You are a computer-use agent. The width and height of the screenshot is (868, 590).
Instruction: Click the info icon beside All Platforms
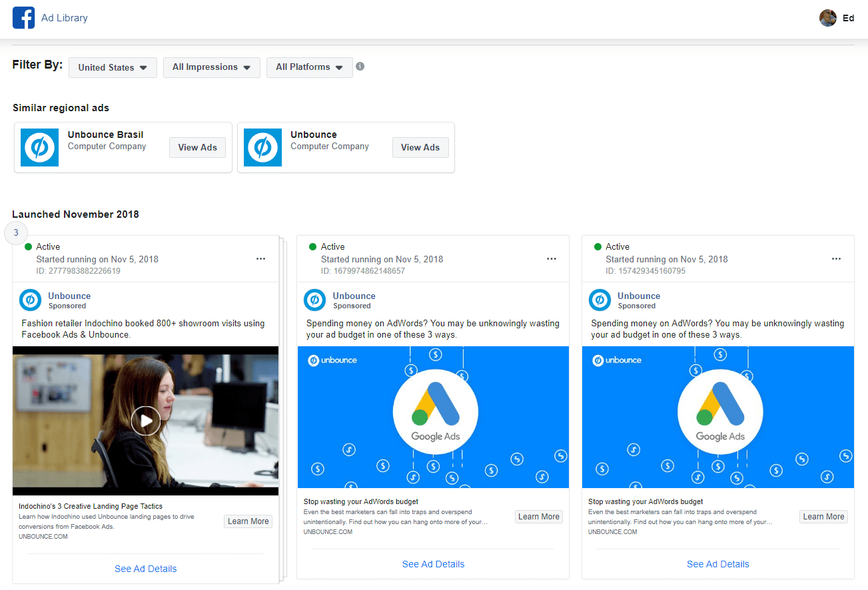point(360,67)
